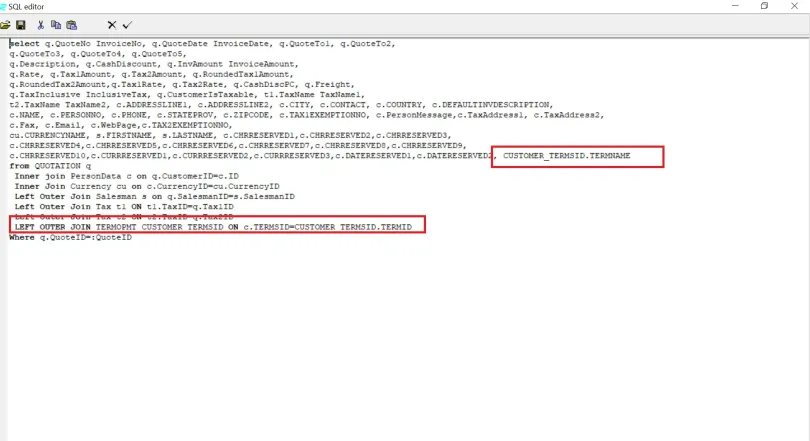Close the SQL editor window
Viewport: 810px width, 441px height.
[x=795, y=6]
